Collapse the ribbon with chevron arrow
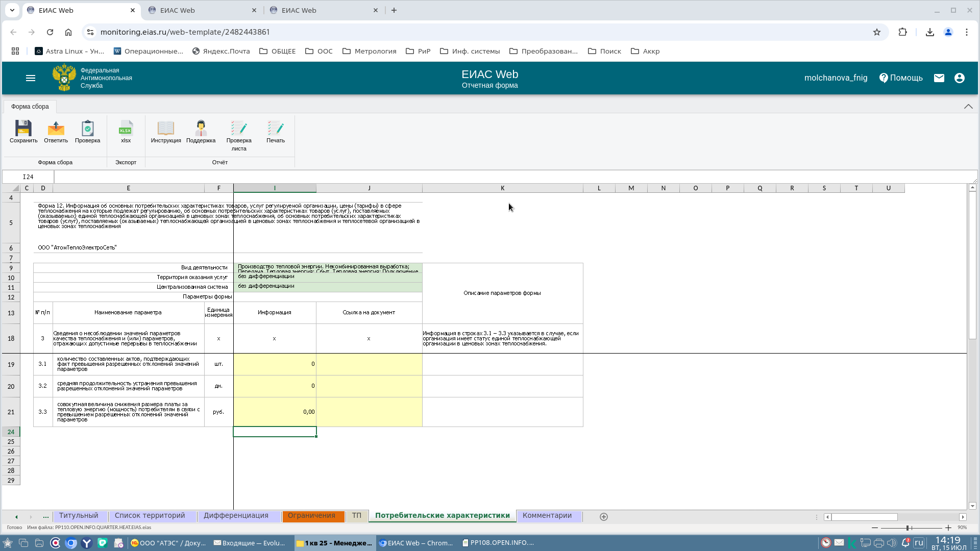This screenshot has height=551, width=980. click(x=968, y=107)
